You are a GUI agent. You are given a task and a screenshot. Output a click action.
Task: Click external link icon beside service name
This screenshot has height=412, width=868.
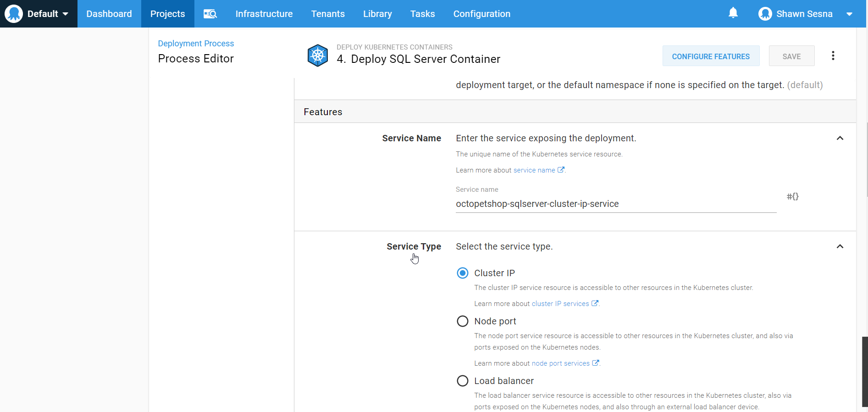pos(561,170)
